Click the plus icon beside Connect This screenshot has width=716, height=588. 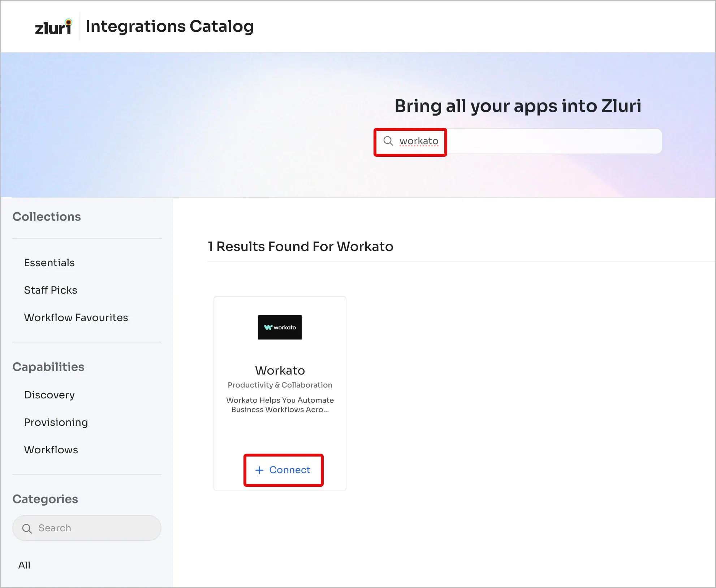click(259, 470)
